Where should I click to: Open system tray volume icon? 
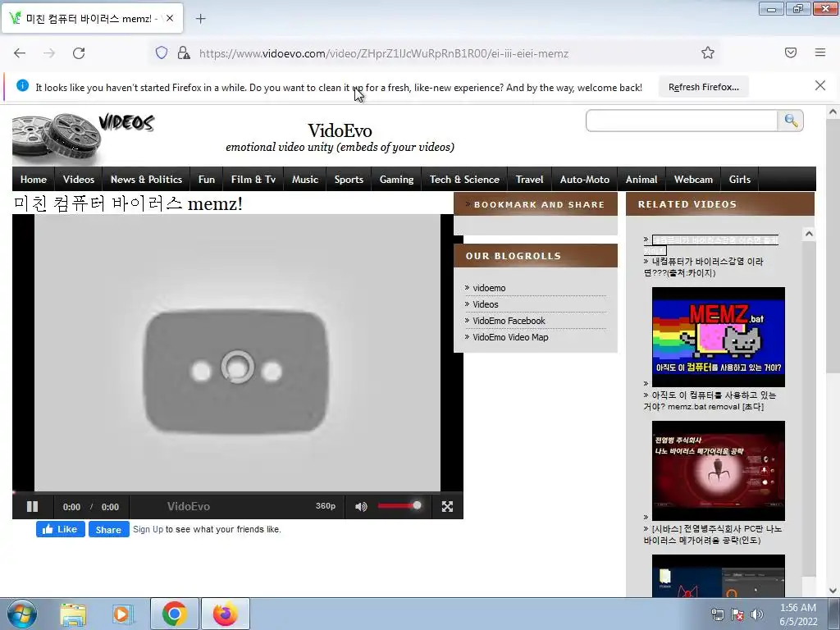coord(757,614)
